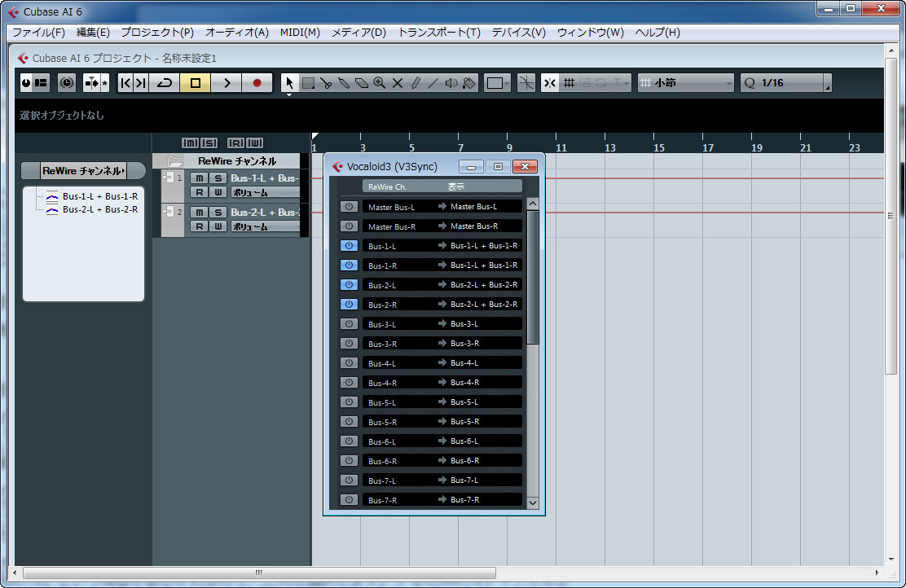Enable the Master Bus-L ReWire channel
Screen dimensions: 906x588
(x=349, y=207)
